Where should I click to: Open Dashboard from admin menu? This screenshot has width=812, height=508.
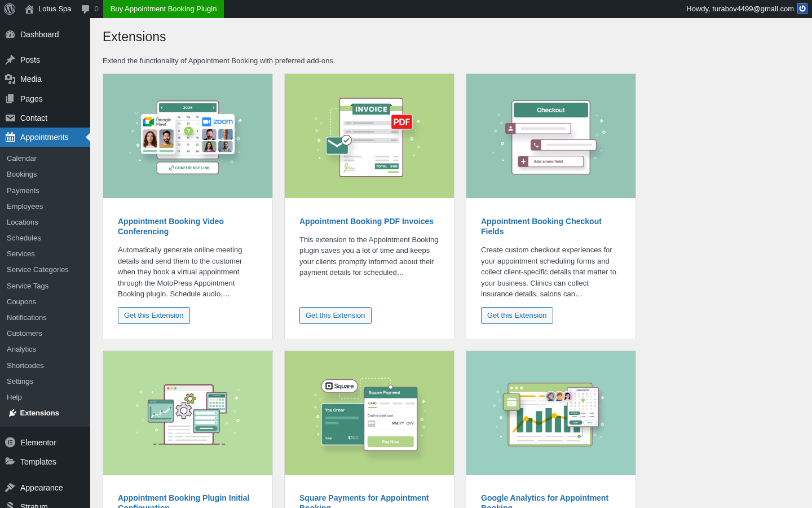click(x=39, y=34)
